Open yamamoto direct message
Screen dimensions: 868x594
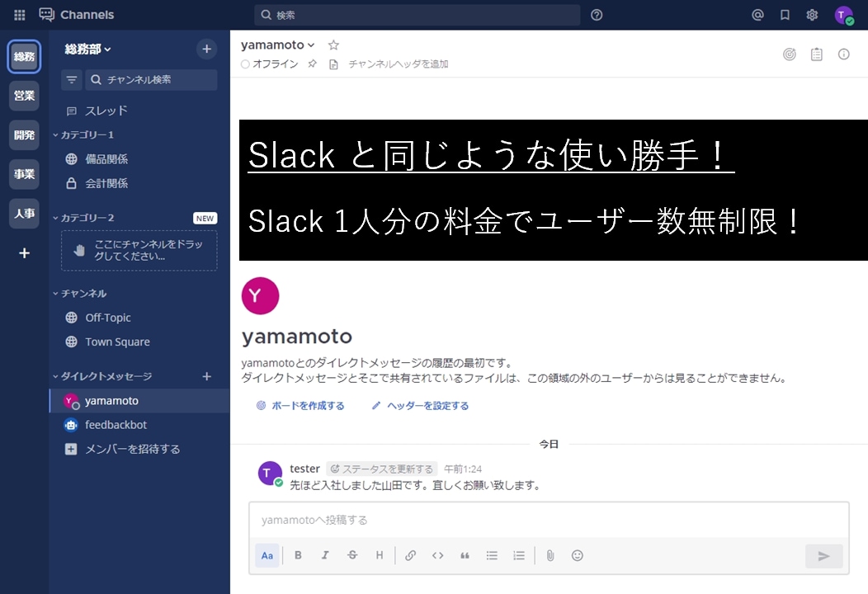click(139, 401)
